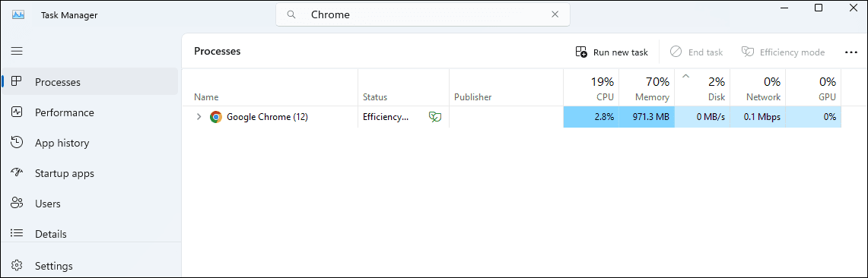
Task: Click the Performance pulse icon
Action: (x=17, y=112)
